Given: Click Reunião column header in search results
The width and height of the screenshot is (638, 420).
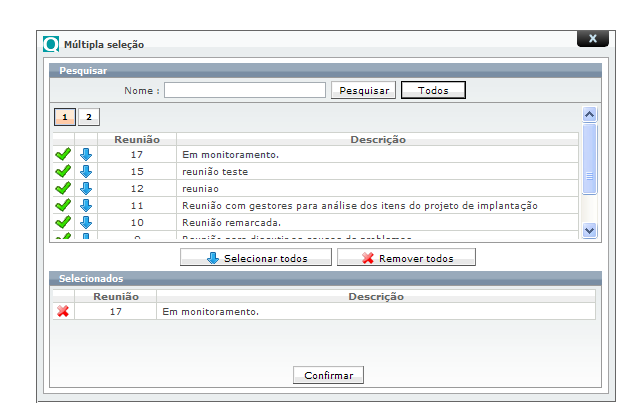Looking at the screenshot, I should [x=137, y=140].
